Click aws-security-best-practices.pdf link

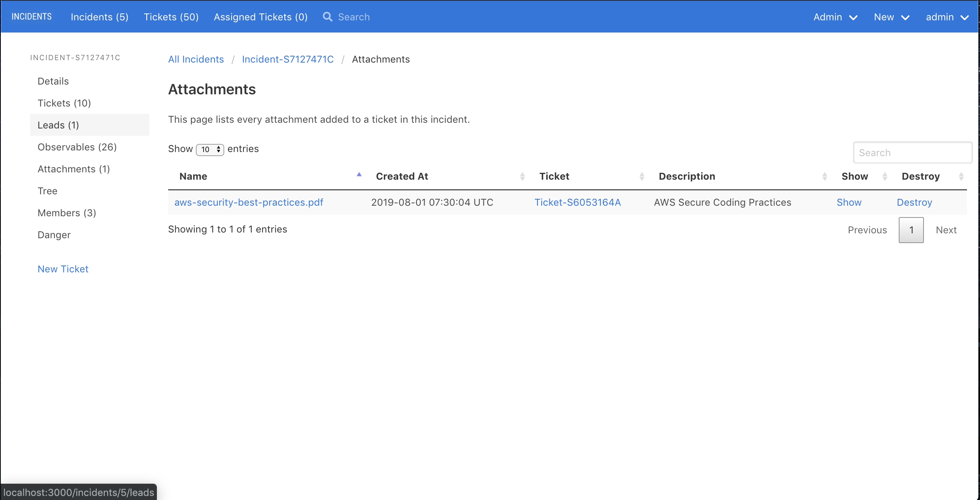click(249, 202)
